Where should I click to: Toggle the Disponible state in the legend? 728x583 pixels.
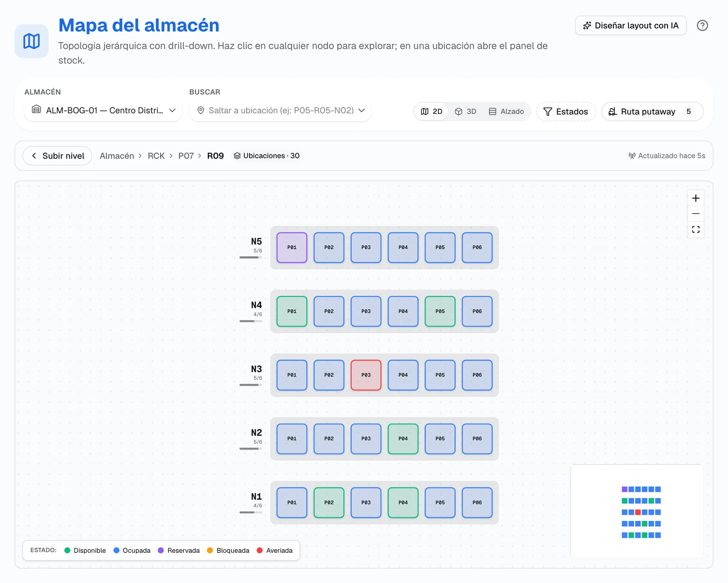click(x=85, y=550)
